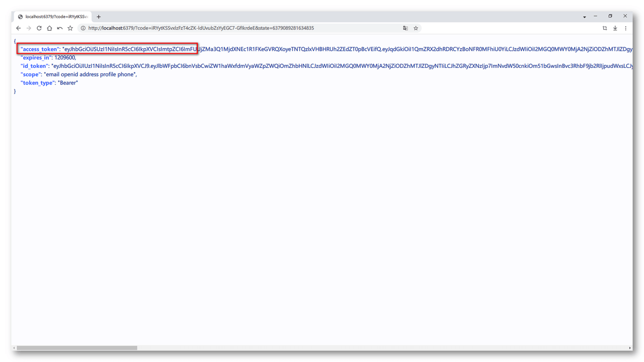This screenshot has height=362, width=644.
Task: View site information for localhost
Action: (x=83, y=28)
